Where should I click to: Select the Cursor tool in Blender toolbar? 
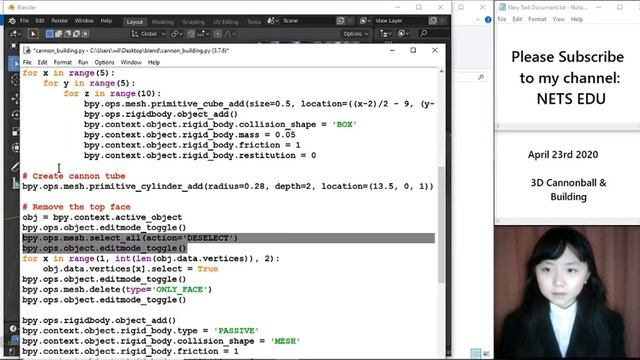point(15,80)
